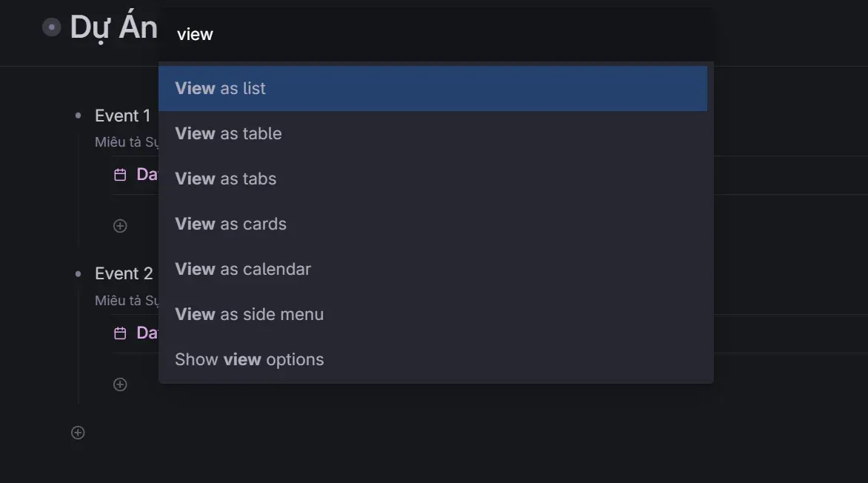Select the View as list command
This screenshot has height=483, width=868.
pyautogui.click(x=433, y=89)
